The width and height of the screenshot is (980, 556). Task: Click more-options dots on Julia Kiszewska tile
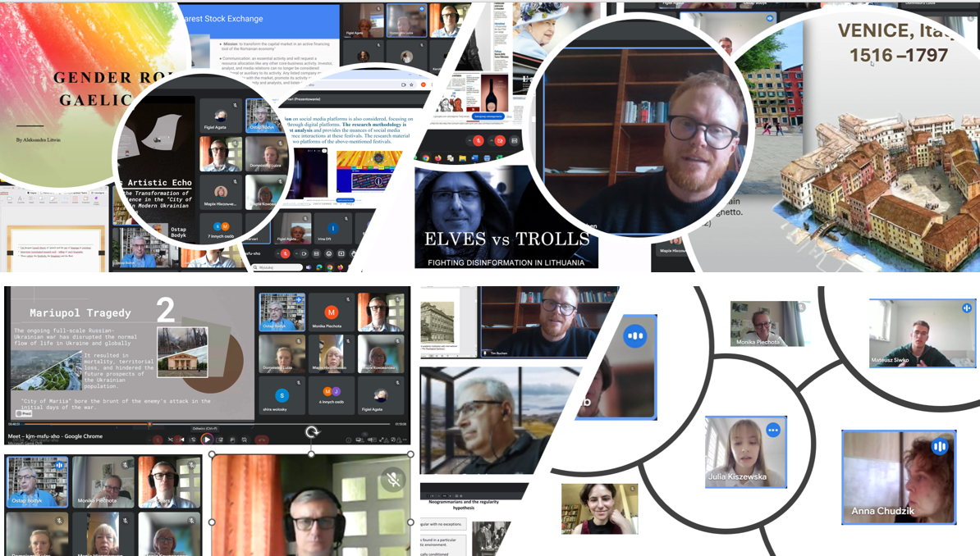773,431
